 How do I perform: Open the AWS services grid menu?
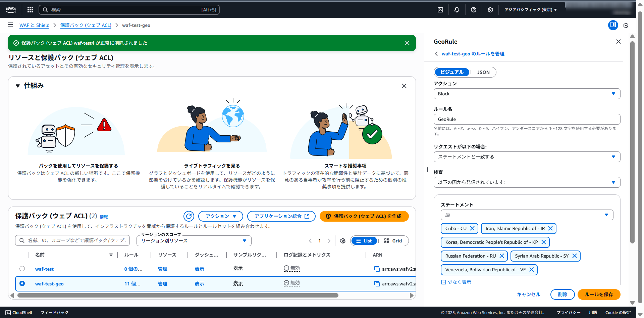pyautogui.click(x=30, y=10)
